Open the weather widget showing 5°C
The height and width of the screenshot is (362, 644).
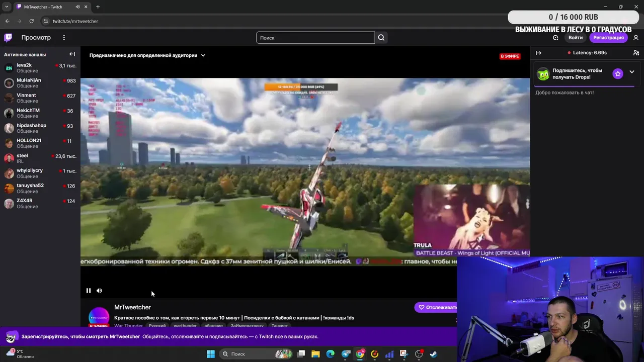pos(20,354)
